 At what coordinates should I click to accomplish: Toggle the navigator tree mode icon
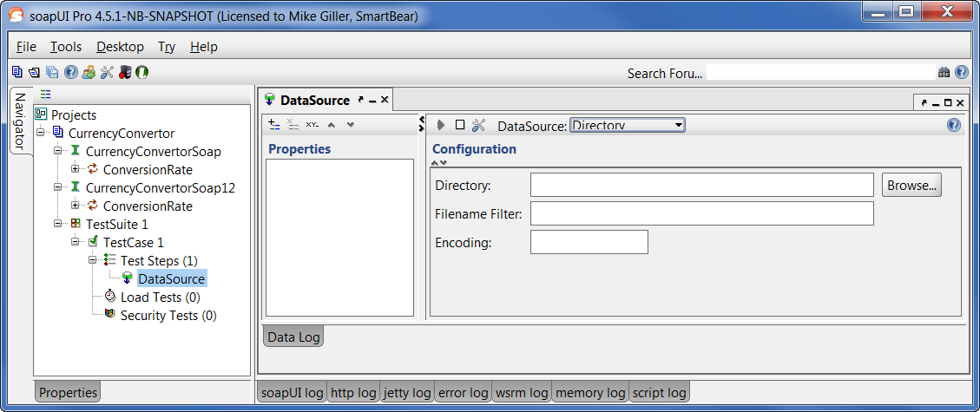(x=46, y=95)
